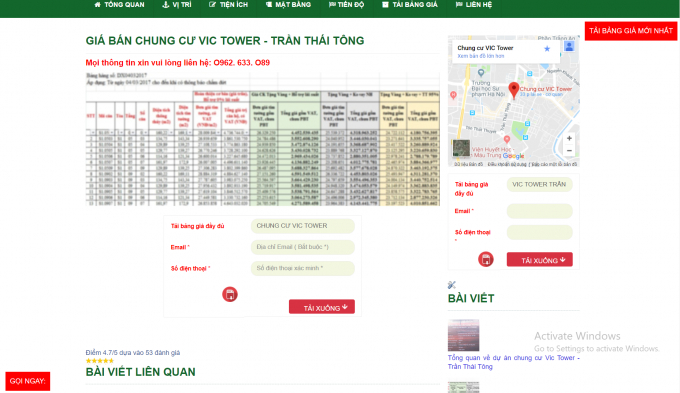Viewport: 680px width, 393px height.
Task: Click the red Chung cư VIC Tower map pin
Action: (x=513, y=90)
